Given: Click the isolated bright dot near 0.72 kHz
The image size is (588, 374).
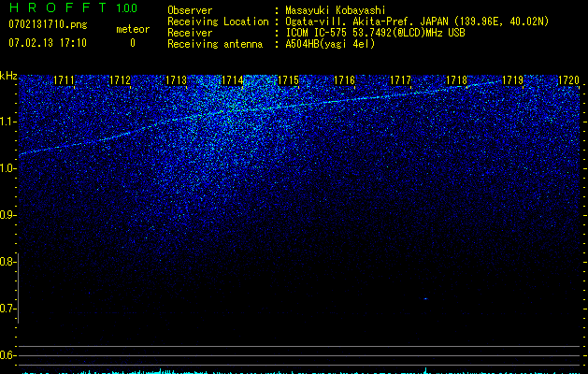Looking at the screenshot, I should 425,299.
